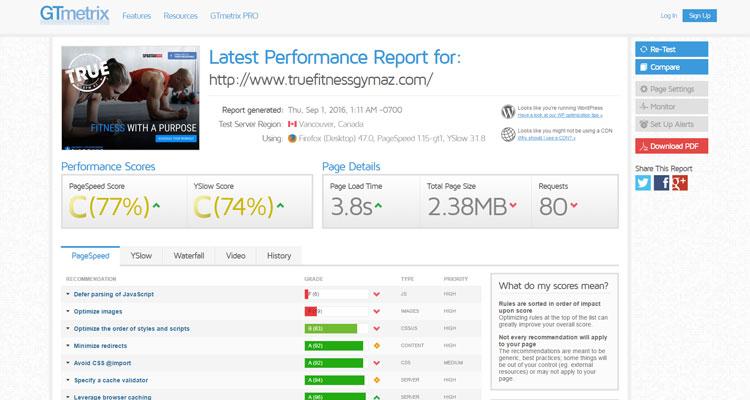Viewport: 750px width, 400px height.
Task: Click the website screenshot thumbnail
Action: 130,98
